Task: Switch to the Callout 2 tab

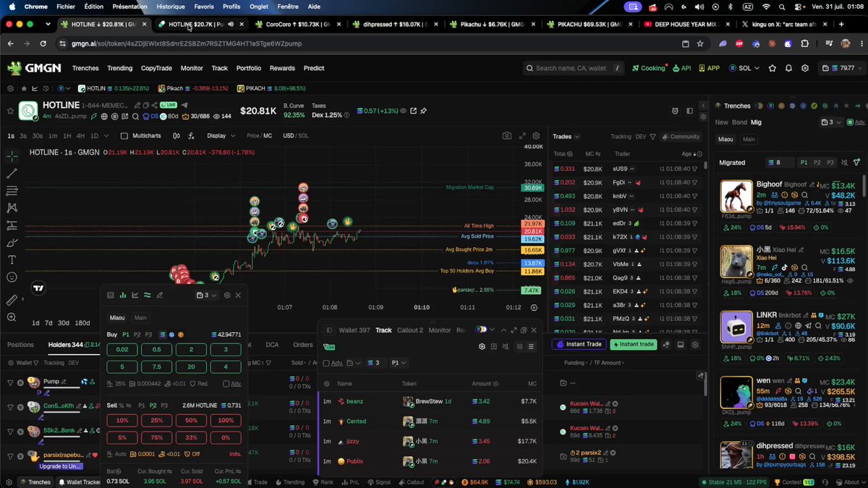Action: 410,330
